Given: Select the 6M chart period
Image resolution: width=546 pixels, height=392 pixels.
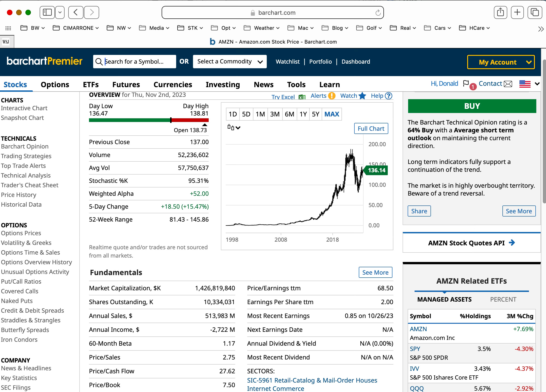Looking at the screenshot, I should 289,114.
